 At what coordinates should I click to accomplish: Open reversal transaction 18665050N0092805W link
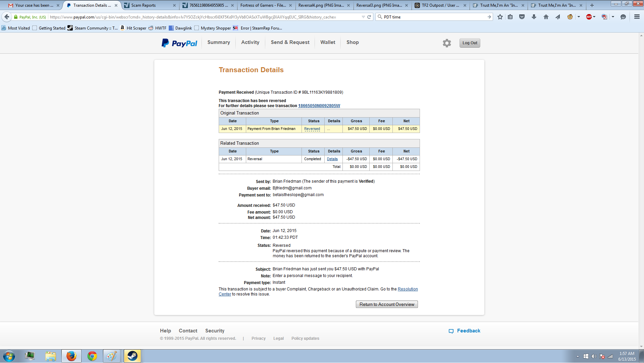point(319,106)
